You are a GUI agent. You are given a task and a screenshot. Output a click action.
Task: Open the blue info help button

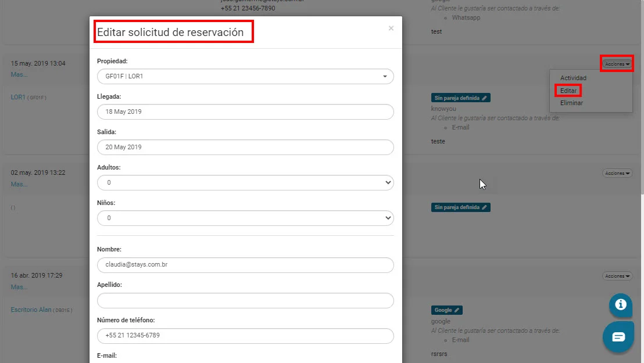point(620,304)
